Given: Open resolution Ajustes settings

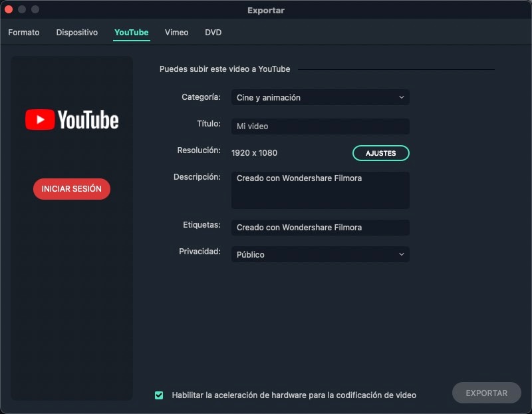Looking at the screenshot, I should tap(380, 153).
